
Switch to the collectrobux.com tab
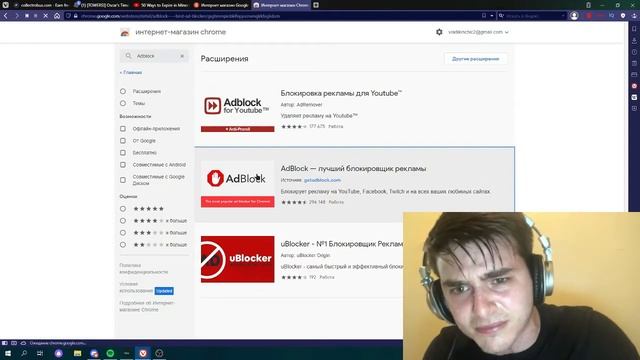(x=41, y=5)
